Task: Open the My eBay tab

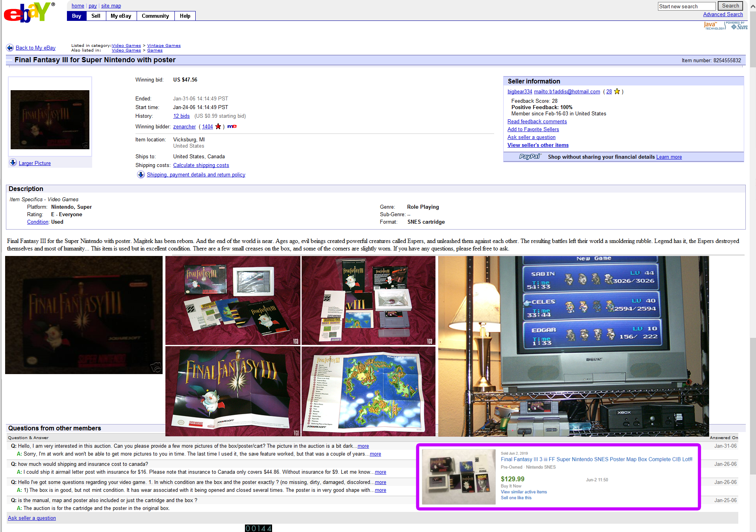Action: (121, 16)
